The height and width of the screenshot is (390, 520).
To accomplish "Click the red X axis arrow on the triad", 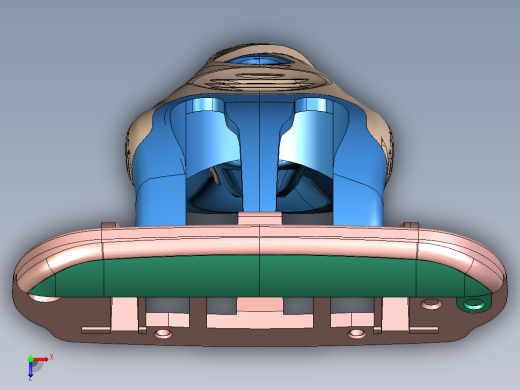I will point(41,359).
